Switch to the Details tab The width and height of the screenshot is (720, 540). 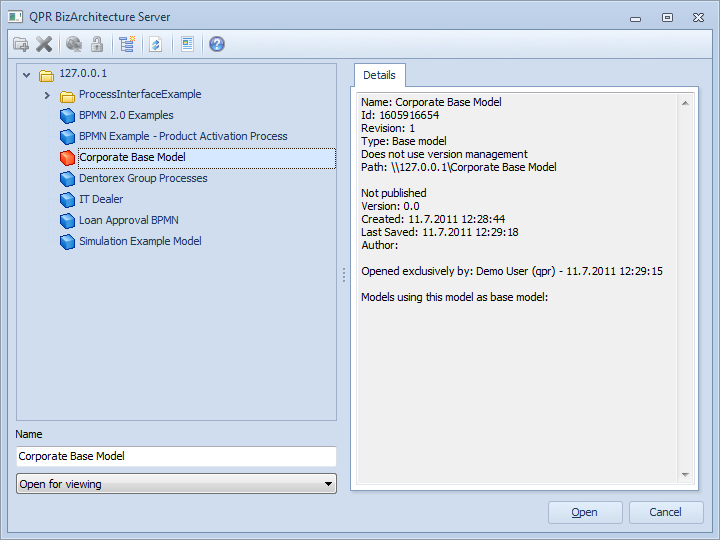379,75
